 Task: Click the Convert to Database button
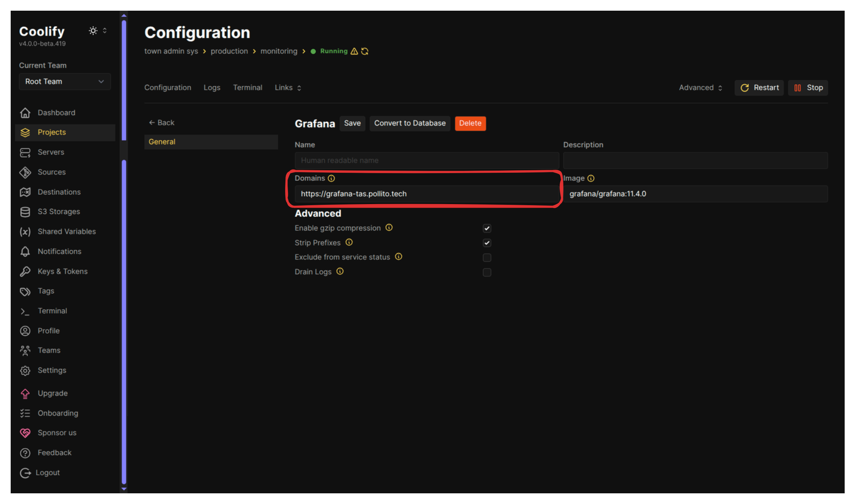410,123
